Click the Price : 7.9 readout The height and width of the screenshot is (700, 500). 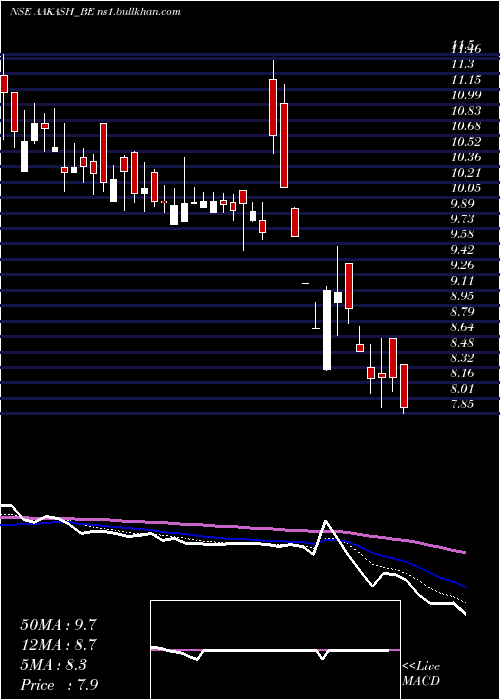point(59,685)
